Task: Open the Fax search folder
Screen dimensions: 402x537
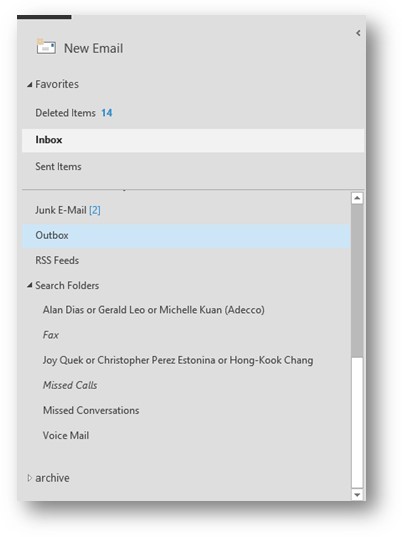Action: tap(51, 335)
